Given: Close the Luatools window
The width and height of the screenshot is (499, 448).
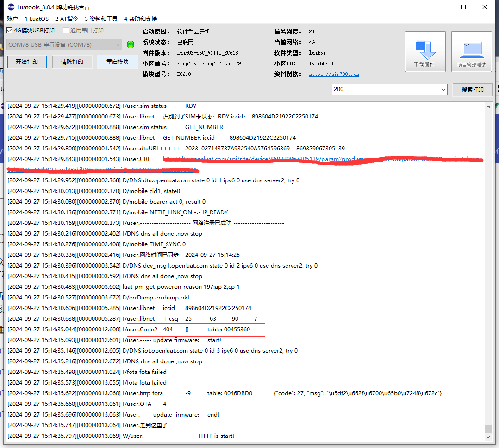Looking at the screenshot, I should [484, 7].
